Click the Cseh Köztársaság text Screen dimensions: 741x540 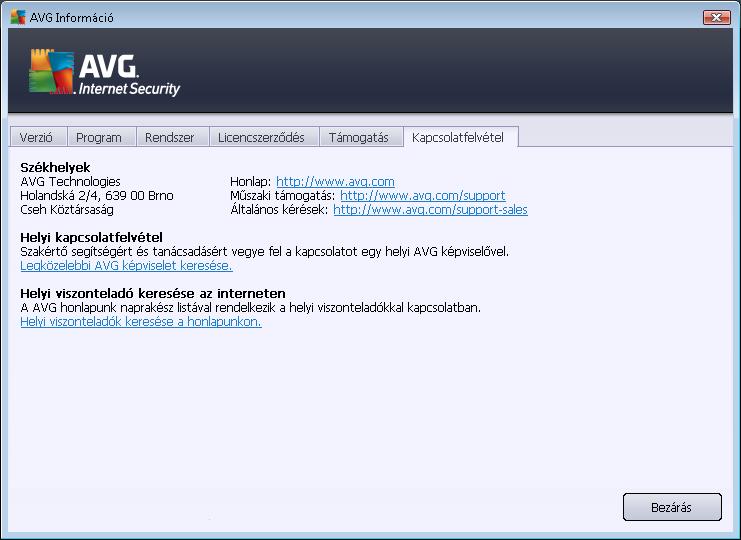[67, 210]
